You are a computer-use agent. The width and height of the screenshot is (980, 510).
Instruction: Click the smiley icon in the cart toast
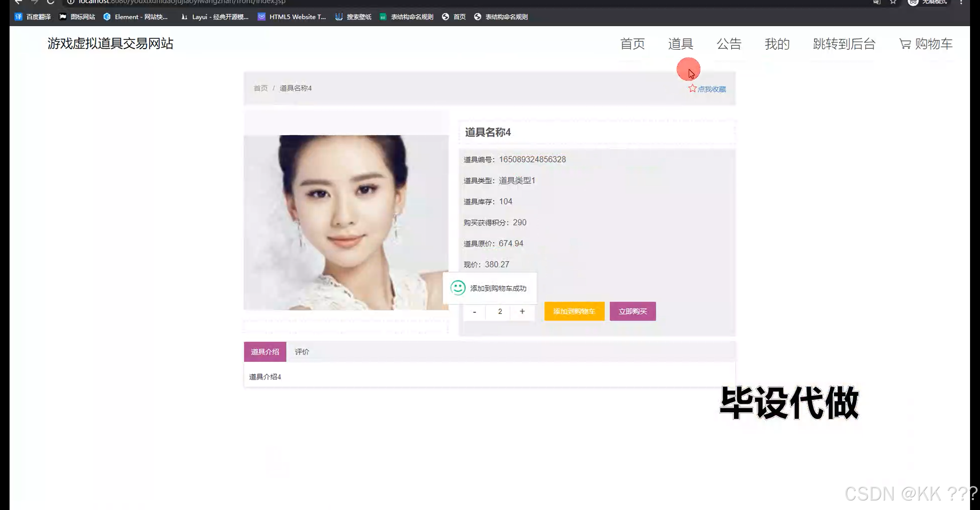tap(458, 288)
